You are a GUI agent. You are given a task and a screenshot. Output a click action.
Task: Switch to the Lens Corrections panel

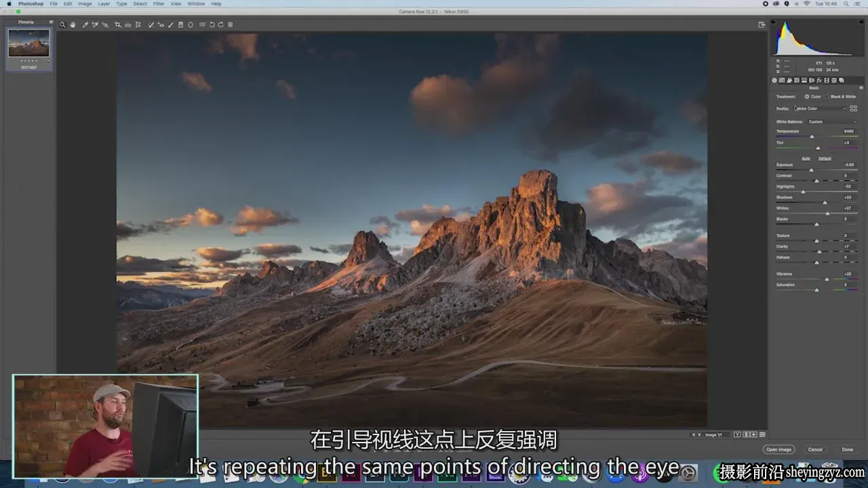click(x=812, y=80)
